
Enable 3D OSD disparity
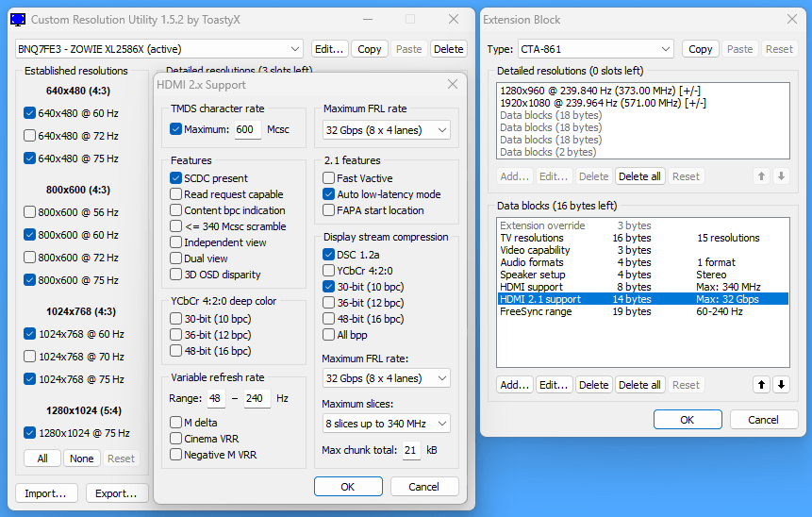tap(176, 275)
